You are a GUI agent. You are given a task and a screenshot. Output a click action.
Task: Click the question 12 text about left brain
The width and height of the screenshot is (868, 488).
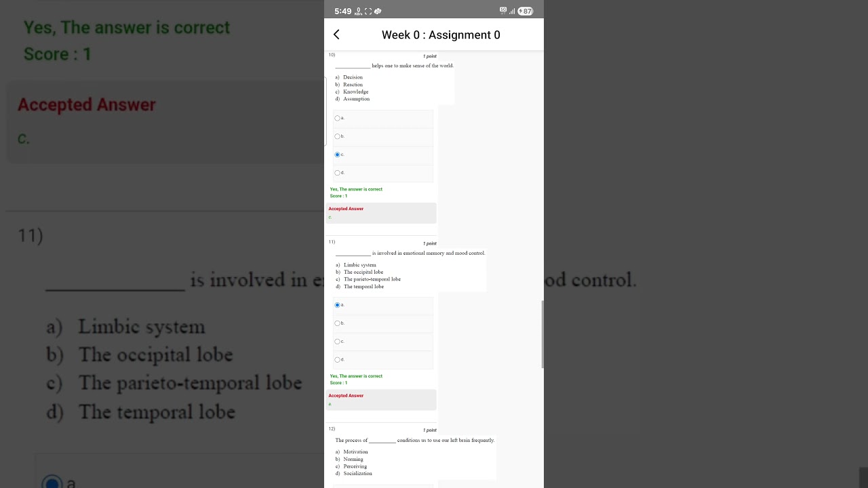click(x=415, y=441)
